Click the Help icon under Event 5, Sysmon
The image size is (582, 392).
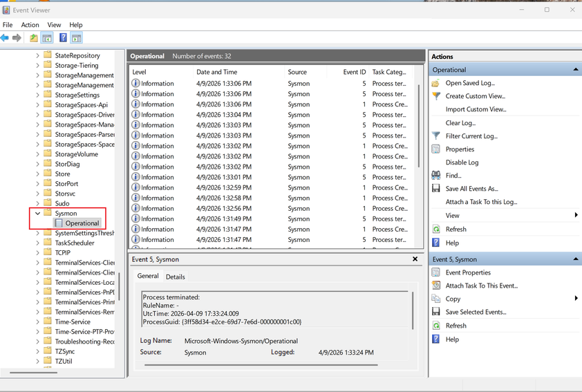click(435, 339)
